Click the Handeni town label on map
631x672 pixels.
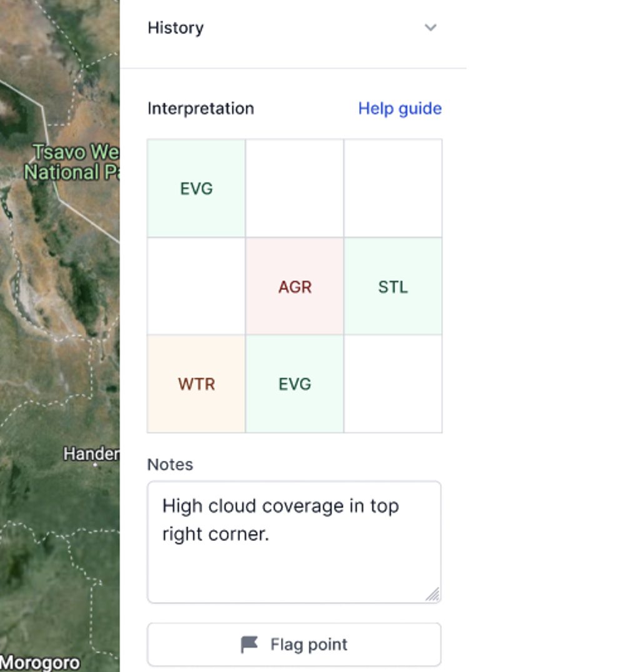[x=91, y=454]
